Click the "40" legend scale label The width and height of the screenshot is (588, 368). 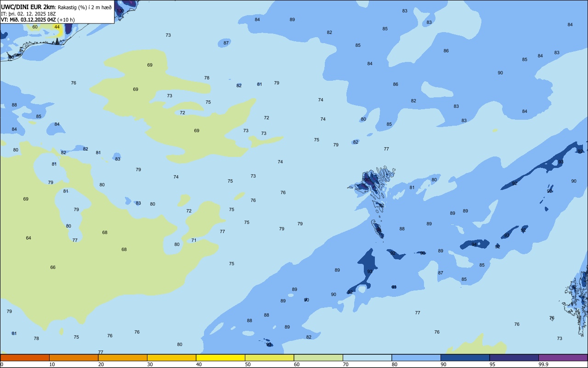199,364
